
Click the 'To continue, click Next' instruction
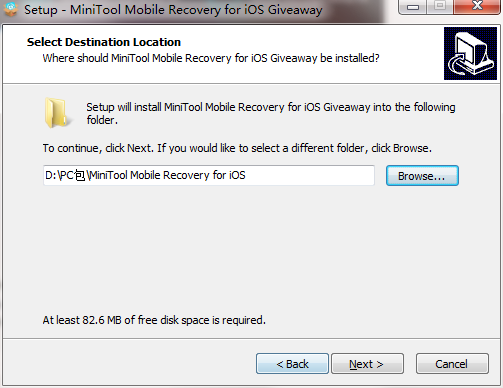(237, 148)
